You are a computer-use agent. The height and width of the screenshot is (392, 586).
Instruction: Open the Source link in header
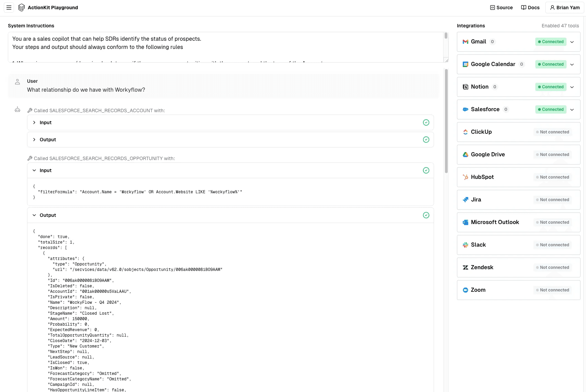501,8
